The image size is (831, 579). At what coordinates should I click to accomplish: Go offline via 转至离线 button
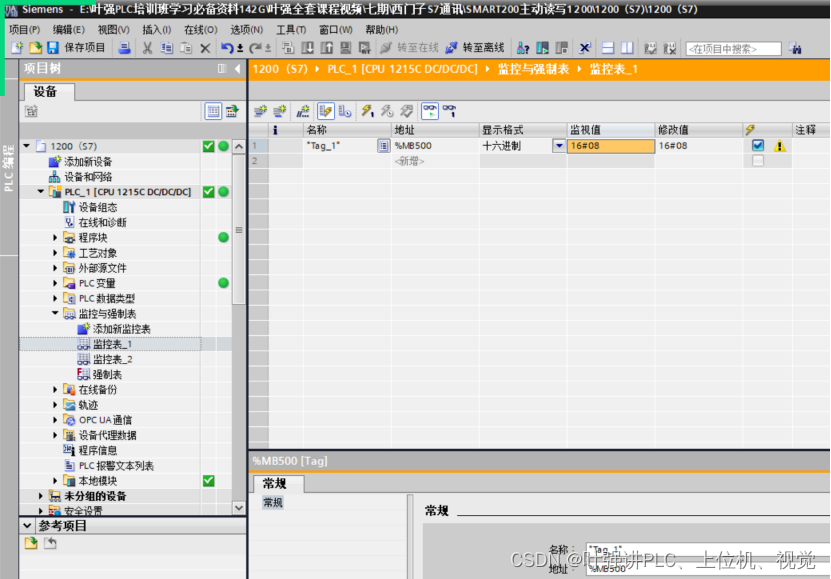(x=475, y=48)
